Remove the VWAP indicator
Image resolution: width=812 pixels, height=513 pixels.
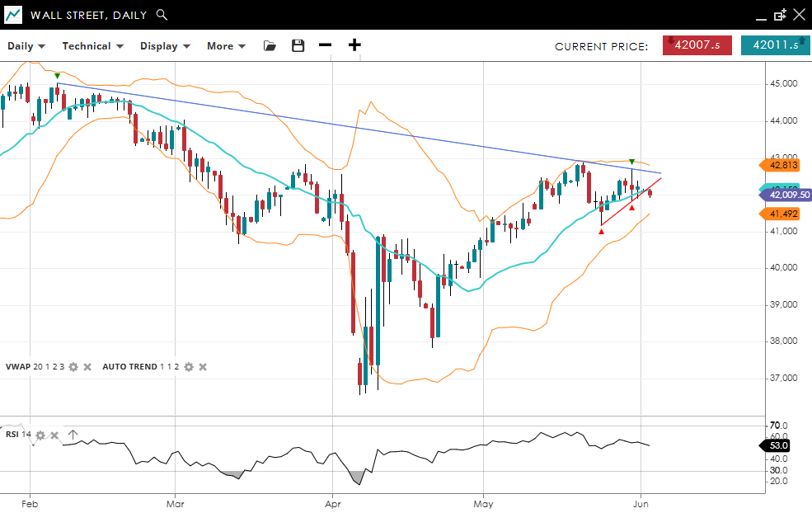click(x=87, y=367)
